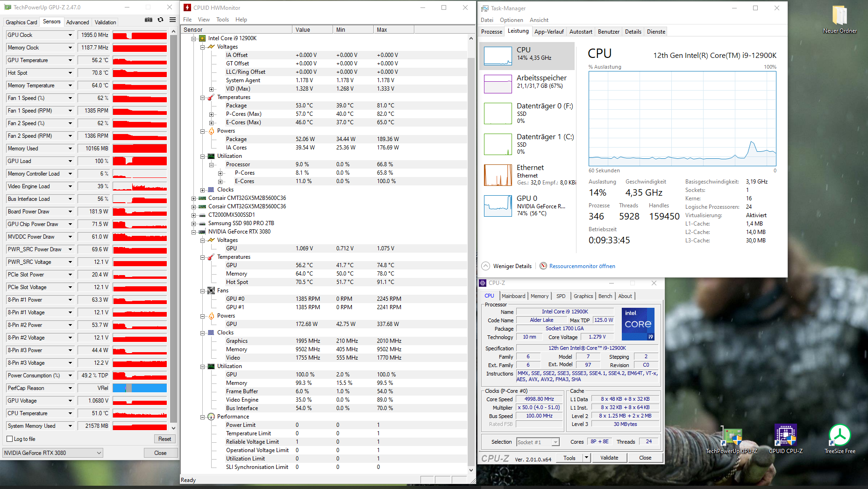
Task: Select the Neuer Ordner desktop folder
Action: click(x=840, y=20)
